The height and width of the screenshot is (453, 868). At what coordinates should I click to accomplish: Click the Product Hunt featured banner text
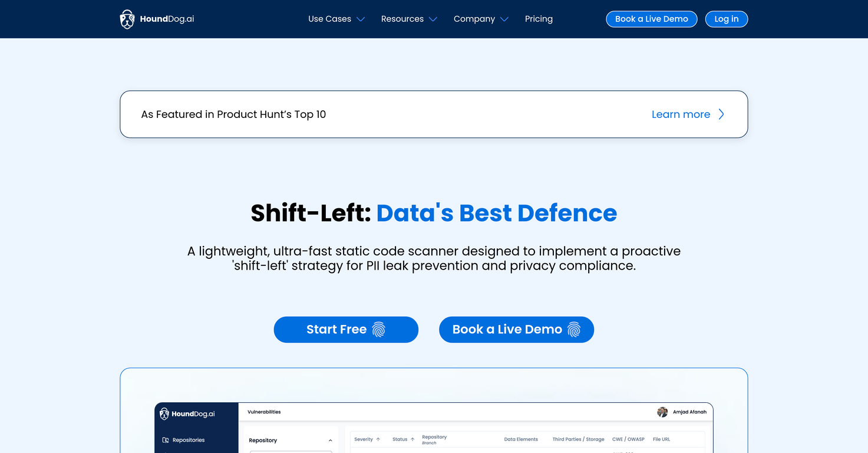233,114
